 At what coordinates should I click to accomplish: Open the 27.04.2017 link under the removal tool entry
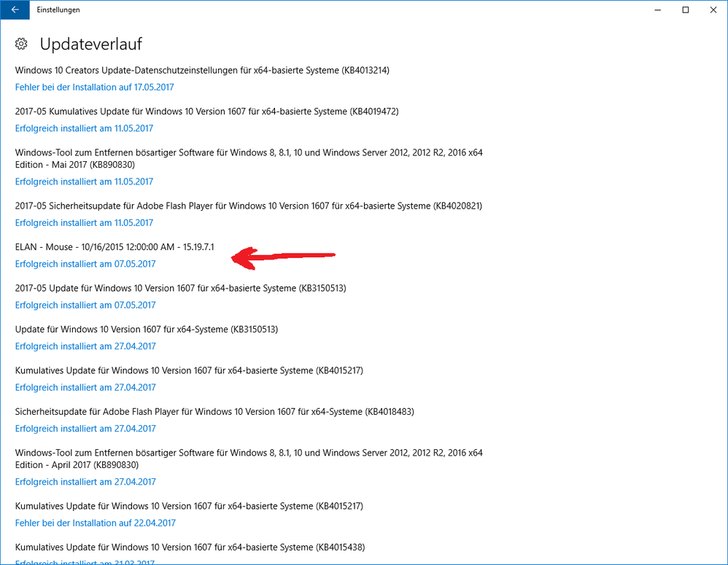[x=84, y=481]
